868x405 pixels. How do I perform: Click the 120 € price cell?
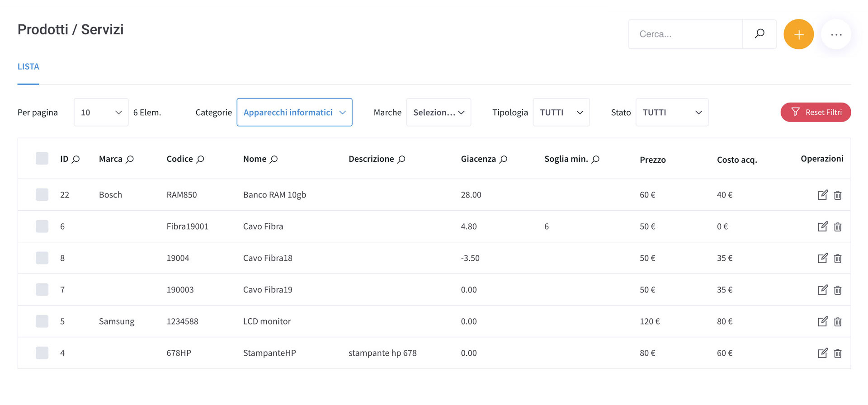650,321
